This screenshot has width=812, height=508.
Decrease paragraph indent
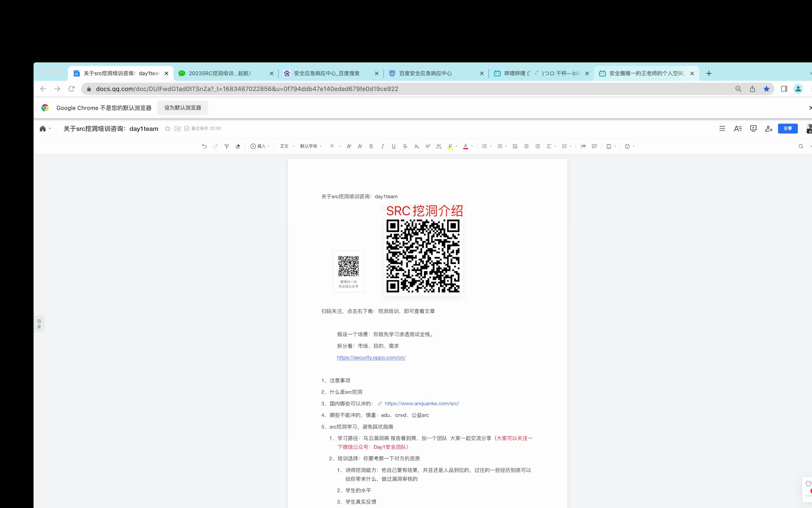[x=526, y=146]
